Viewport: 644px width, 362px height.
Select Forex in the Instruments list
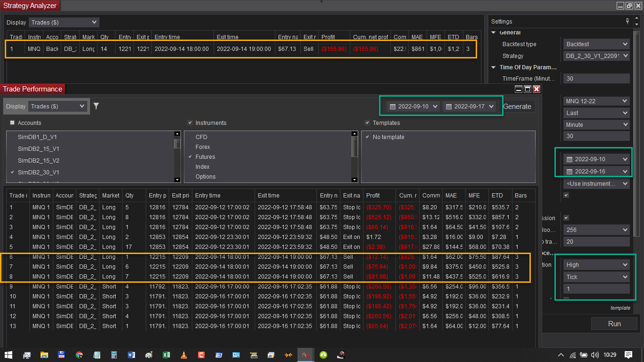pyautogui.click(x=203, y=147)
